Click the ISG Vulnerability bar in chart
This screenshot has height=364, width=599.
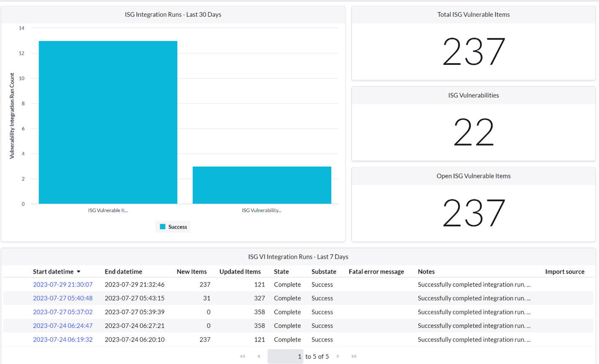pyautogui.click(x=261, y=184)
